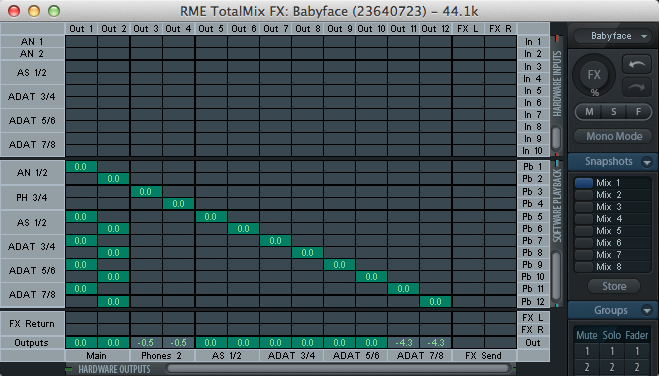Collapse the Snapshots panel
Viewport: 659px width, 376px height.
click(x=647, y=162)
